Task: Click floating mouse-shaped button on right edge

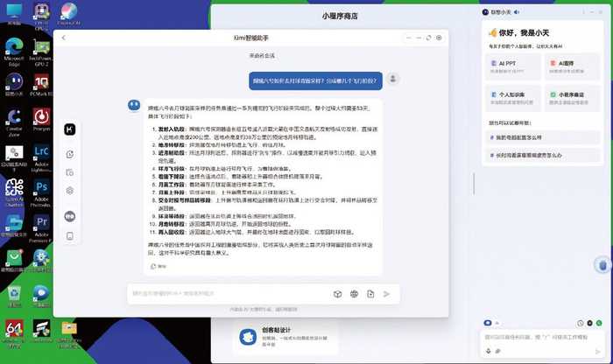Action: click(602, 265)
